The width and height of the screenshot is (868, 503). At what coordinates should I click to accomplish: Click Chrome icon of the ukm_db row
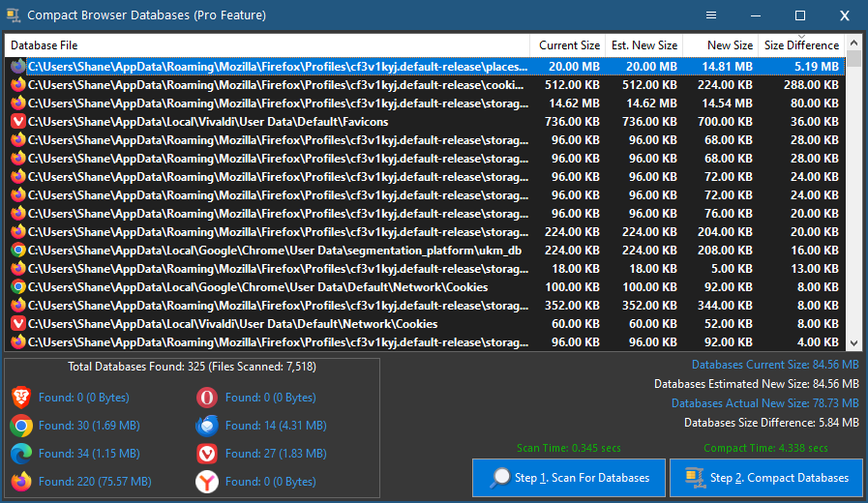point(18,251)
